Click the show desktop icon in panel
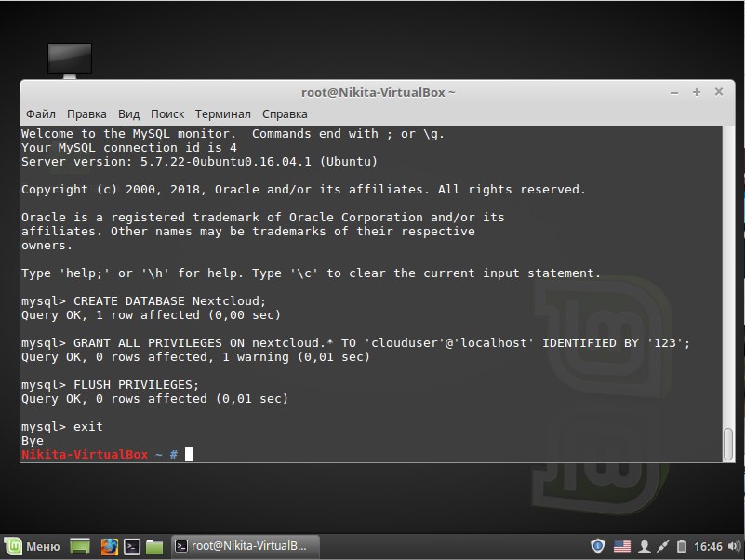This screenshot has height=560, width=745. (80, 547)
